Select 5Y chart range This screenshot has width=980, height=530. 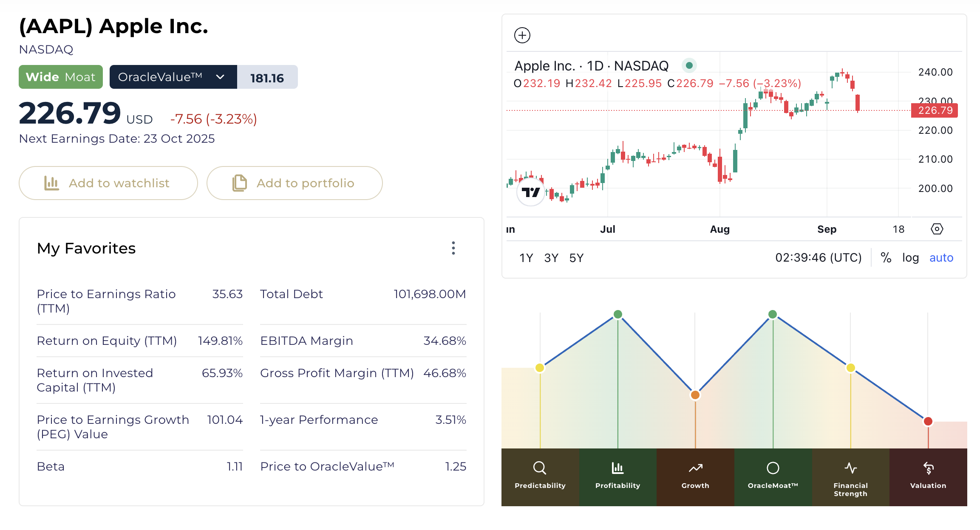(x=576, y=258)
